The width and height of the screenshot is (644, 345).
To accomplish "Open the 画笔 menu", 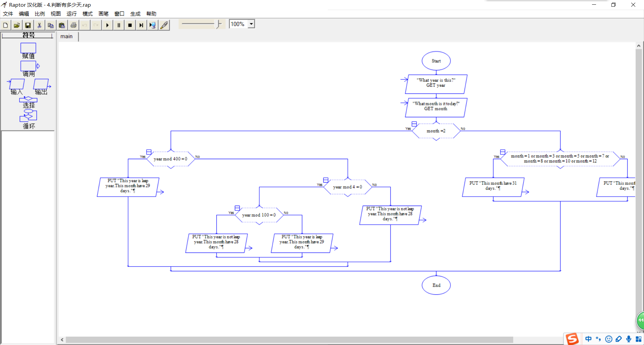I will pyautogui.click(x=103, y=14).
